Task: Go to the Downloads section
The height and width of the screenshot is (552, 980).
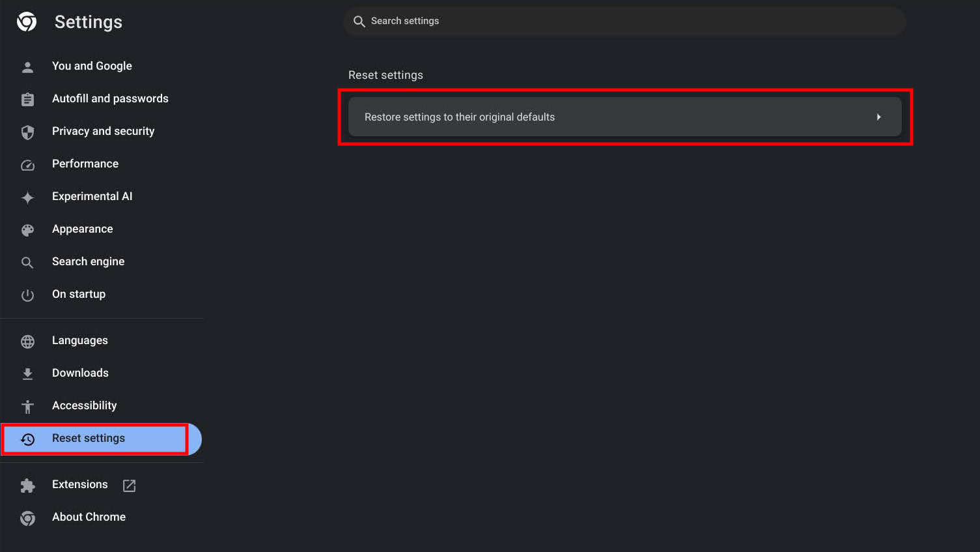Action: tap(80, 373)
